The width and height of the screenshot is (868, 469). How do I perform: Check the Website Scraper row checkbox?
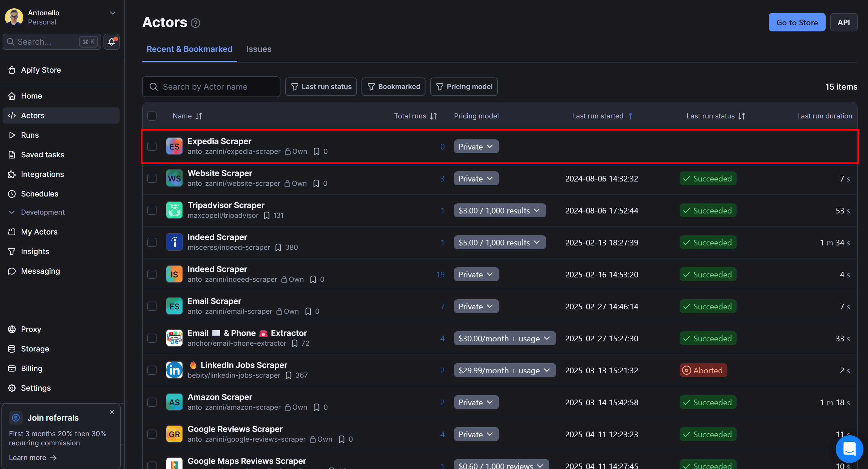[152, 178]
